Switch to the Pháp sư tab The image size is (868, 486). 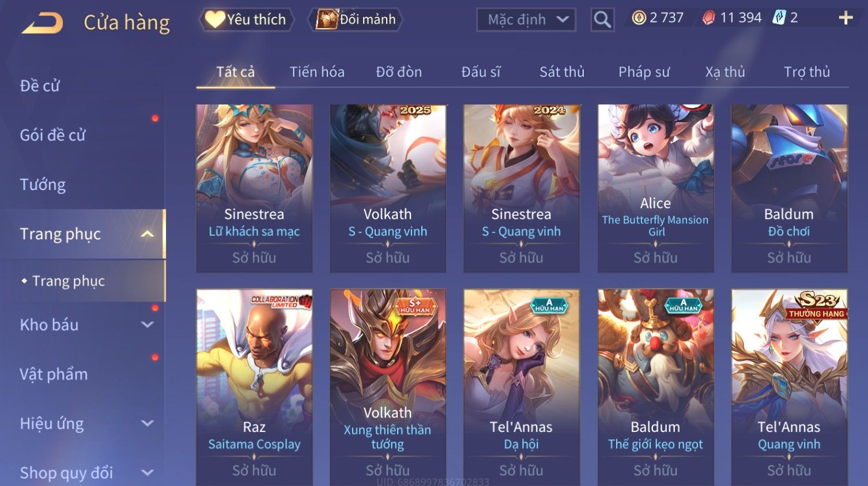tap(644, 72)
